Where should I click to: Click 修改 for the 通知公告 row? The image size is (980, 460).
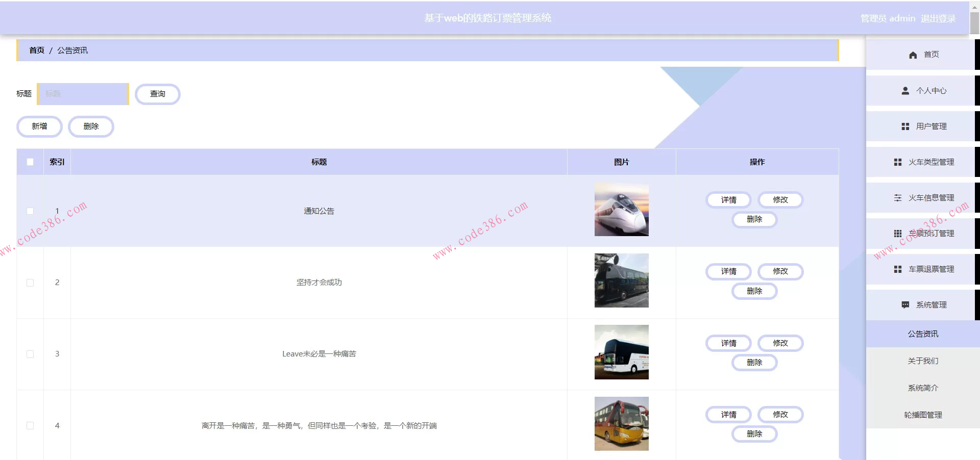(x=780, y=200)
